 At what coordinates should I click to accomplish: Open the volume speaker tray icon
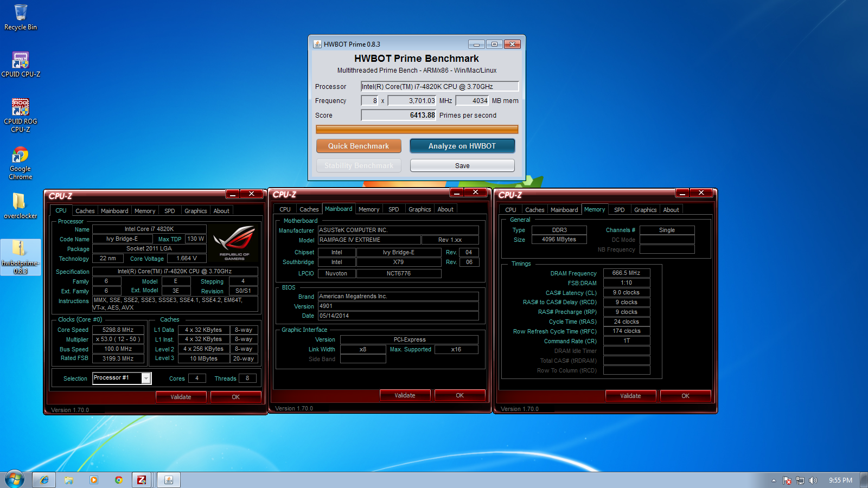813,480
